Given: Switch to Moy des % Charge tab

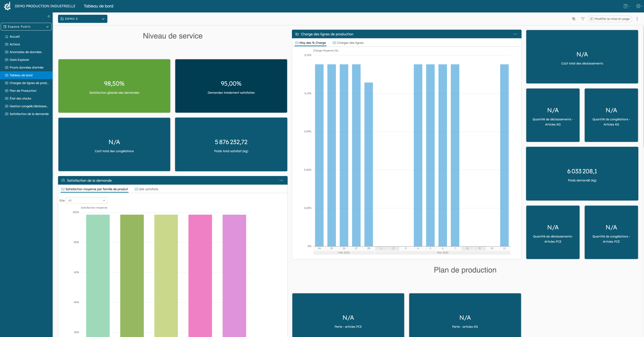Looking at the screenshot, I should click(311, 43).
